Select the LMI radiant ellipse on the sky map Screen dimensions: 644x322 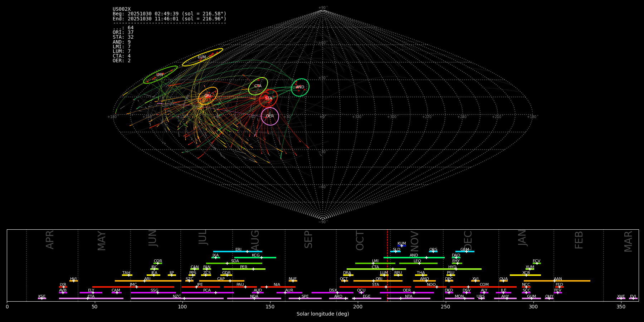pyautogui.click(x=160, y=75)
